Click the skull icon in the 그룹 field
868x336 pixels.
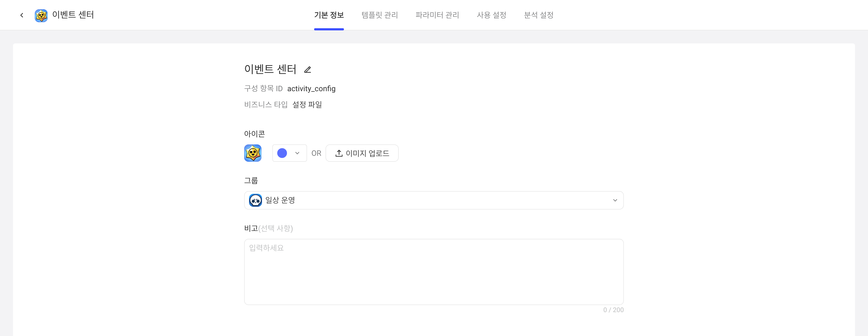coord(256,200)
